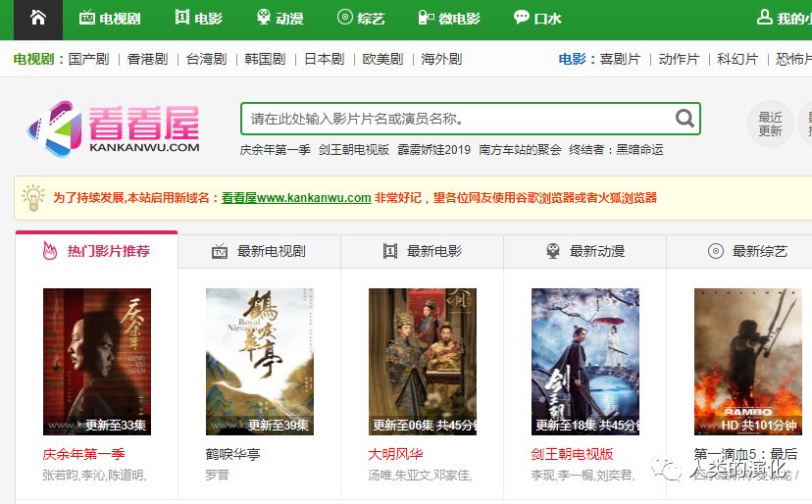Click the home icon in the navigation bar
The image size is (812, 504).
pyautogui.click(x=38, y=18)
